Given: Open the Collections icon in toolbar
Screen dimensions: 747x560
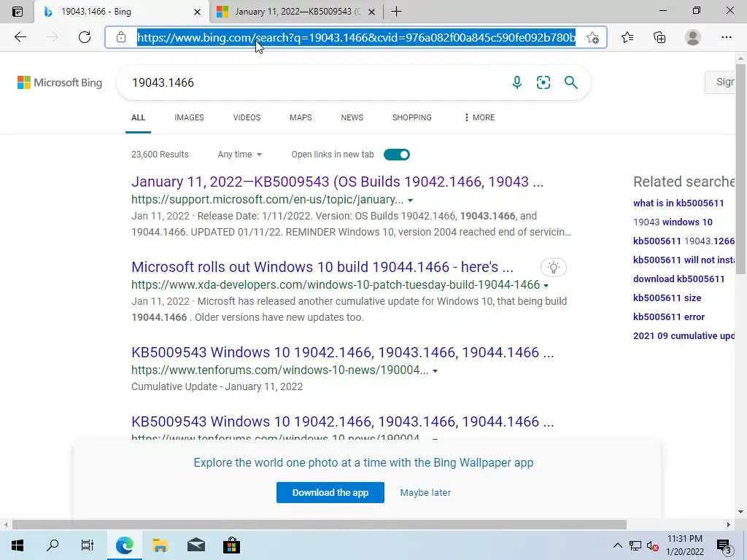Looking at the screenshot, I should click(x=659, y=37).
